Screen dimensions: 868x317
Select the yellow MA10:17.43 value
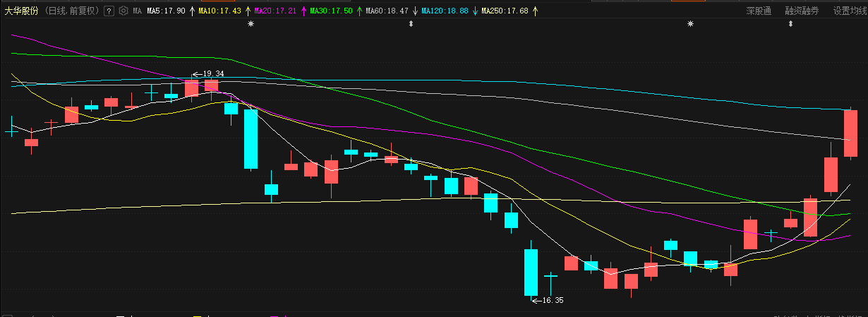coord(219,11)
